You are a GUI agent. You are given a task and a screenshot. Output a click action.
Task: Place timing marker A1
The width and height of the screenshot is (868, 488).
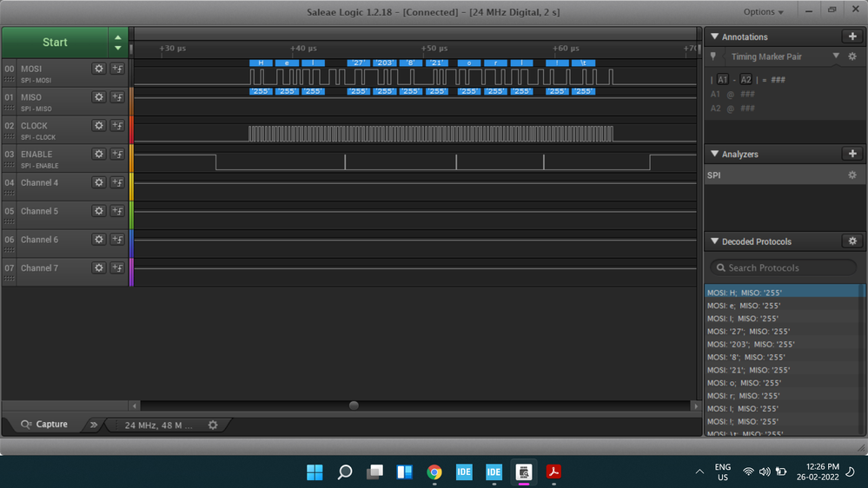(722, 80)
